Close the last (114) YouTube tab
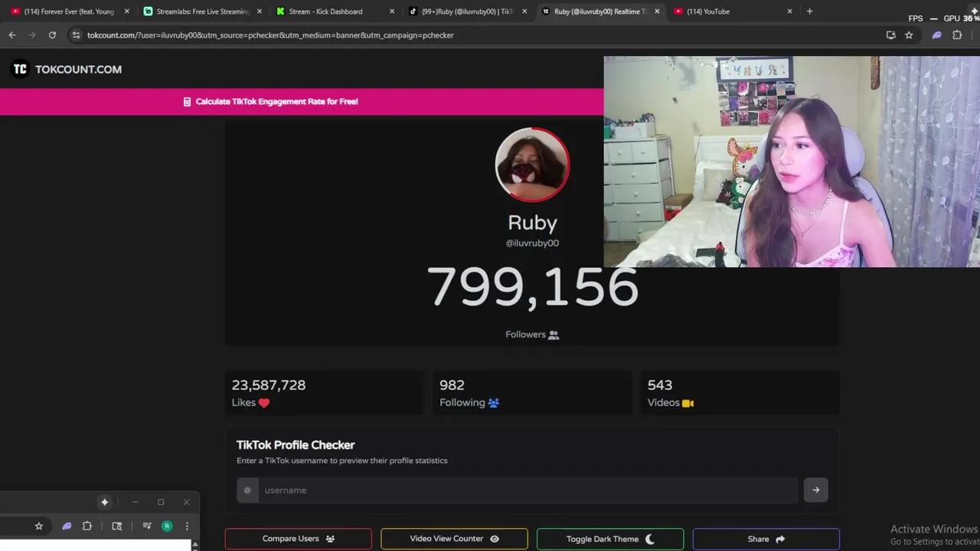The height and width of the screenshot is (551, 980). (789, 11)
